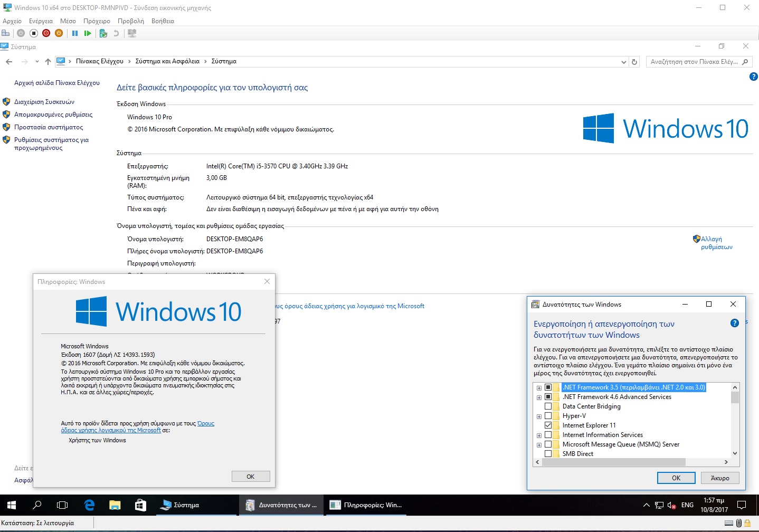Show hidden tray icons with the chevron
This screenshot has width=759, height=532.
tap(646, 505)
